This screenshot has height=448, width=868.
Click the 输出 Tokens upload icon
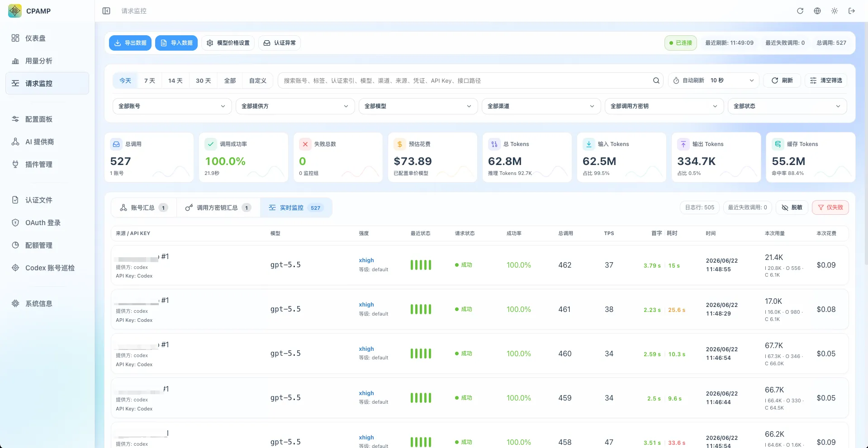683,144
